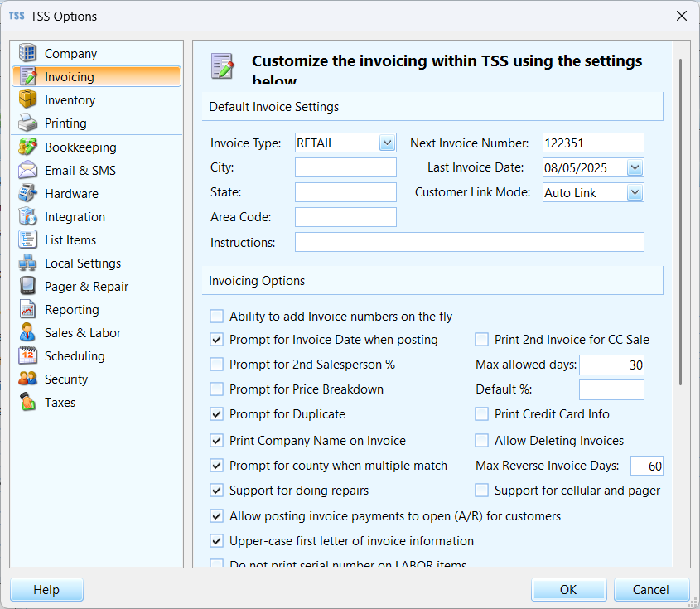This screenshot has height=609, width=700.
Task: Click the City input field
Action: tap(345, 167)
